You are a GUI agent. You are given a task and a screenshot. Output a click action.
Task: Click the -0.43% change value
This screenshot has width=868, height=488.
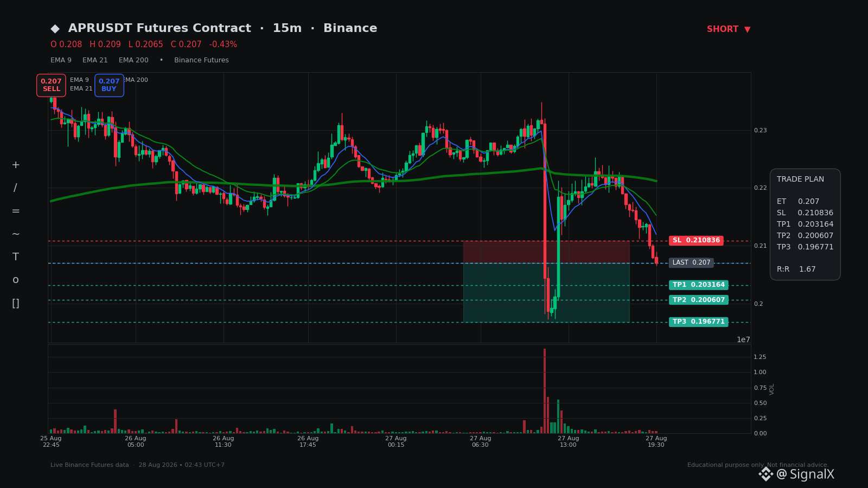click(x=223, y=44)
